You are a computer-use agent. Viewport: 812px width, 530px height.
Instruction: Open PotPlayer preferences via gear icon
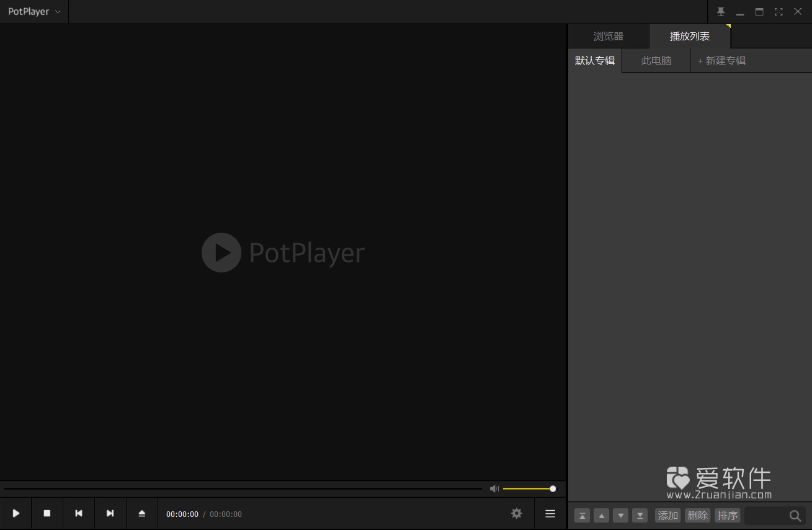tap(516, 513)
